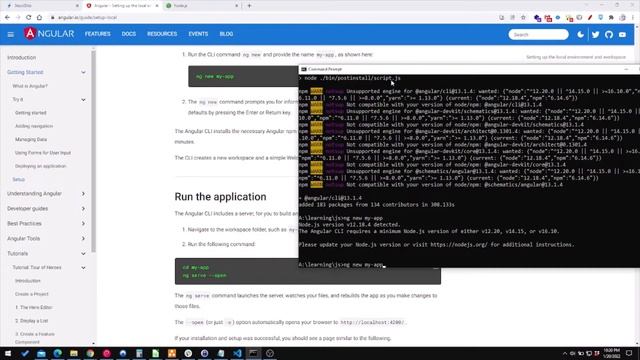Reload the page
This screenshot has width=640, height=360.
tap(29, 18)
